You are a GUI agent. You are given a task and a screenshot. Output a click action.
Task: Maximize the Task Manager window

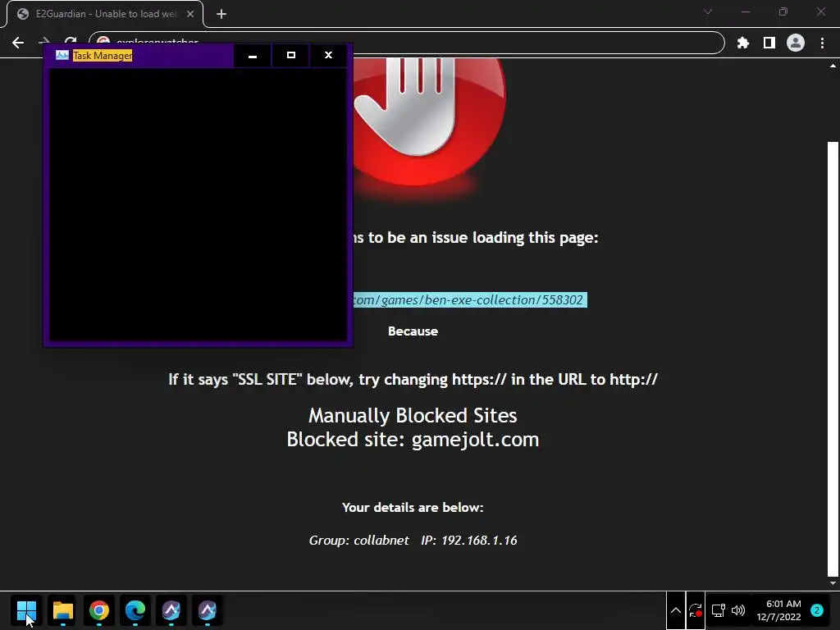(291, 55)
